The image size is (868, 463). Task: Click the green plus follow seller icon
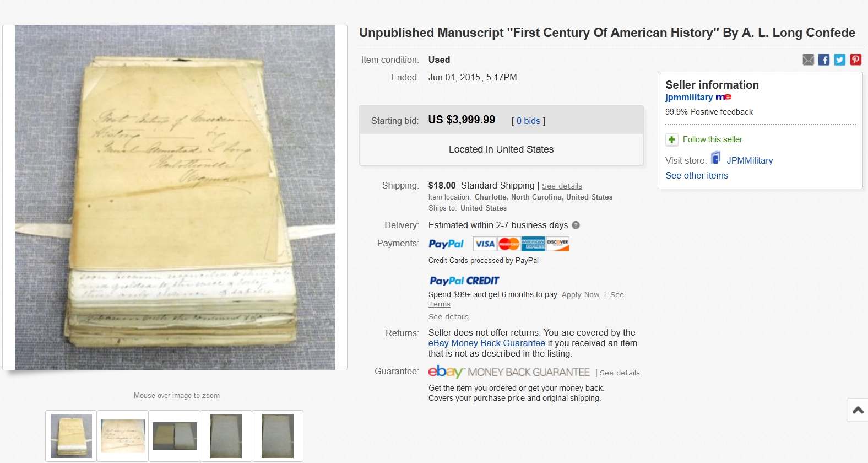(x=671, y=139)
